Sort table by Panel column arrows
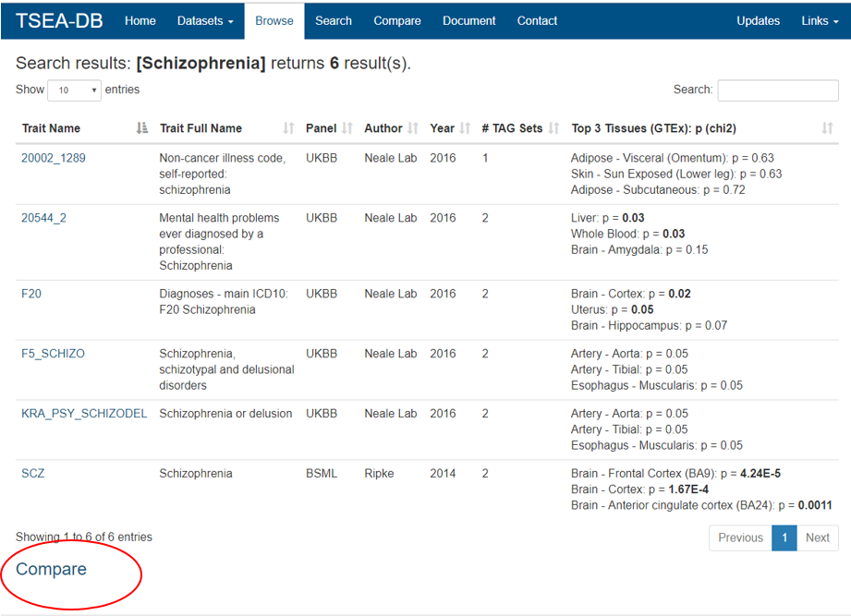851x616 pixels. click(x=347, y=128)
